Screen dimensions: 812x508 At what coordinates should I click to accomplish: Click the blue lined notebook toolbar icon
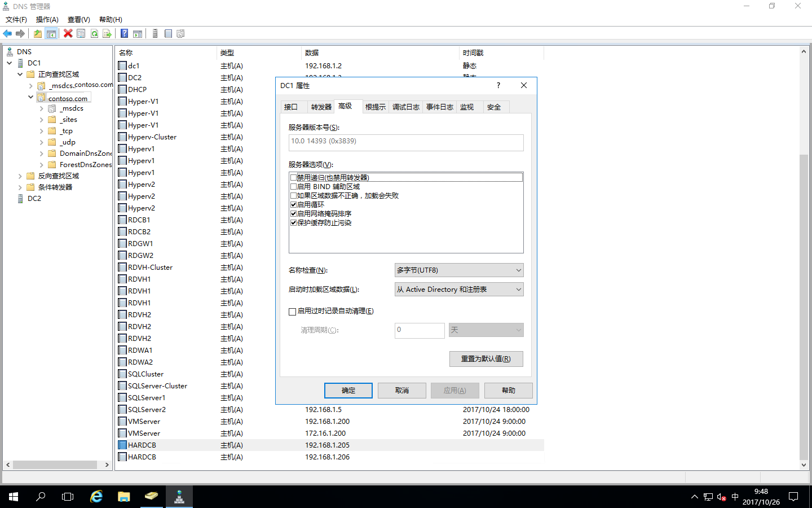click(x=168, y=34)
